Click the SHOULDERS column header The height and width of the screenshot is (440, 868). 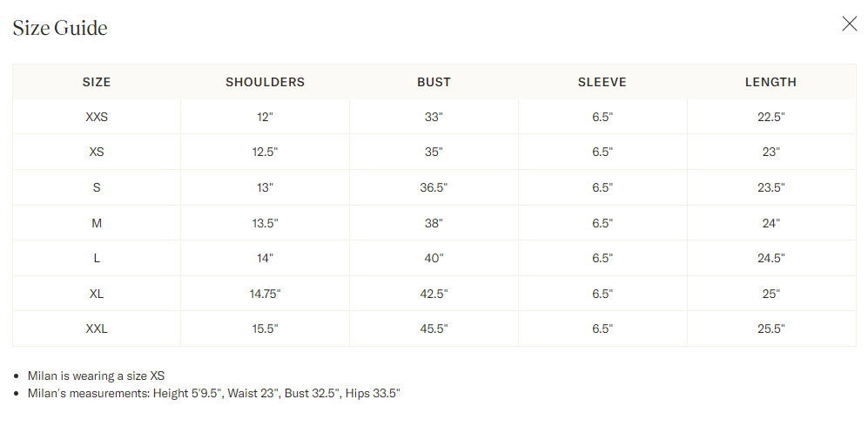tap(266, 82)
